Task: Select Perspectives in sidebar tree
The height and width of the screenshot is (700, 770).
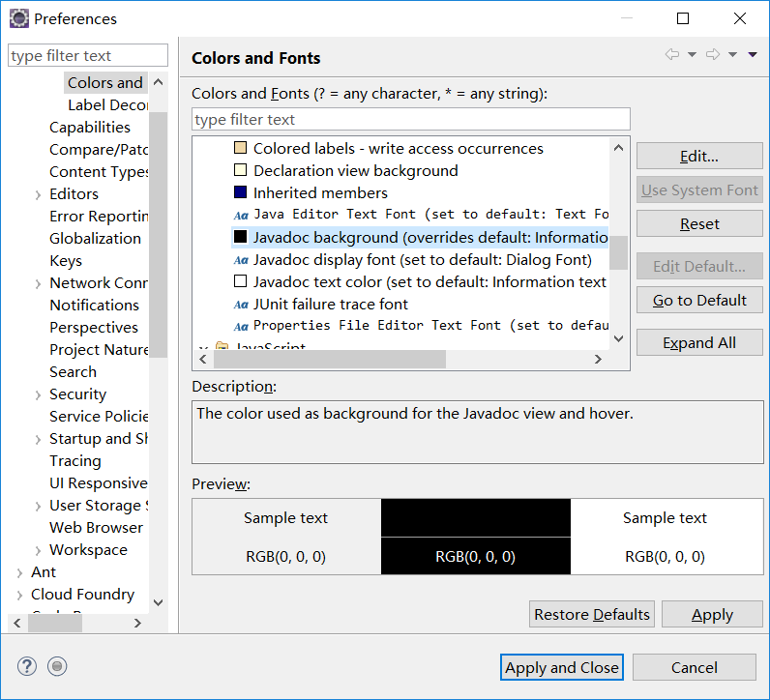Action: pyautogui.click(x=94, y=328)
